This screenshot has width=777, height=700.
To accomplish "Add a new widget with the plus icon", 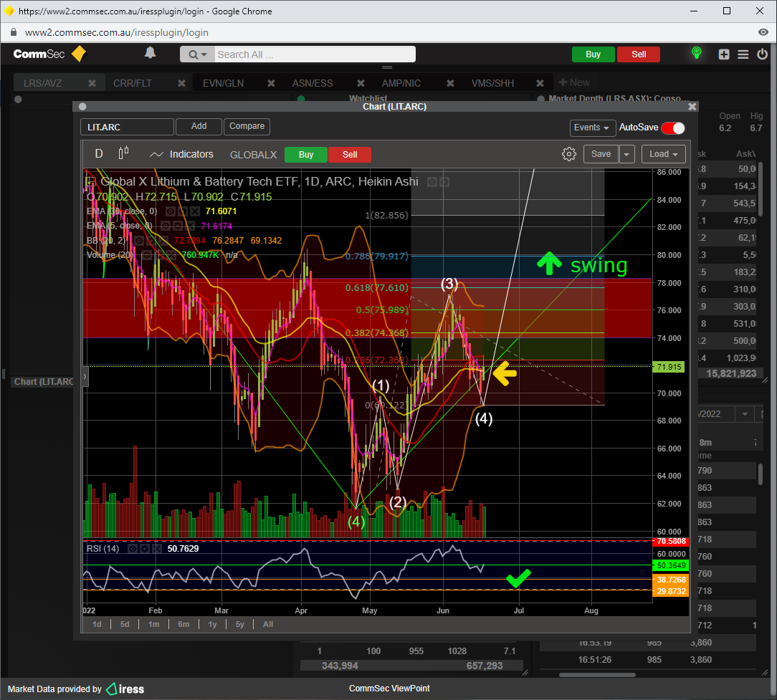I will [x=724, y=54].
